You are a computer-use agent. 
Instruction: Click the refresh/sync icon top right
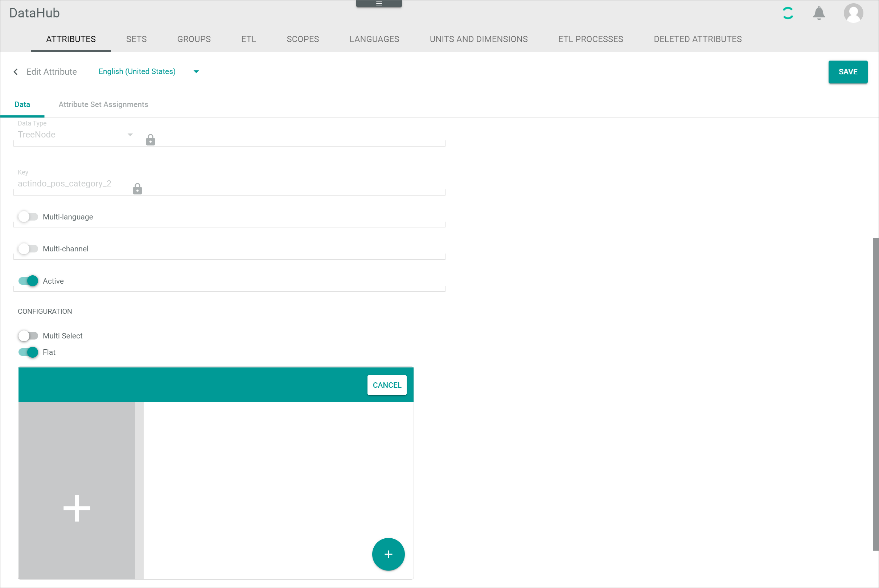[787, 13]
